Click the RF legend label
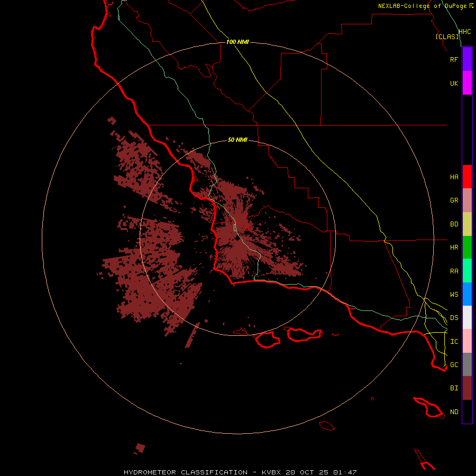The width and height of the screenshot is (476, 476). click(454, 59)
